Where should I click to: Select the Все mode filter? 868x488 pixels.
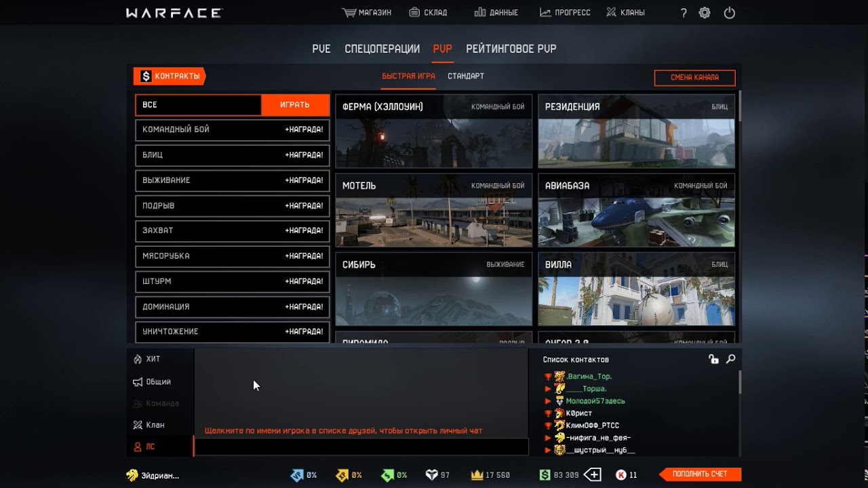tap(198, 105)
